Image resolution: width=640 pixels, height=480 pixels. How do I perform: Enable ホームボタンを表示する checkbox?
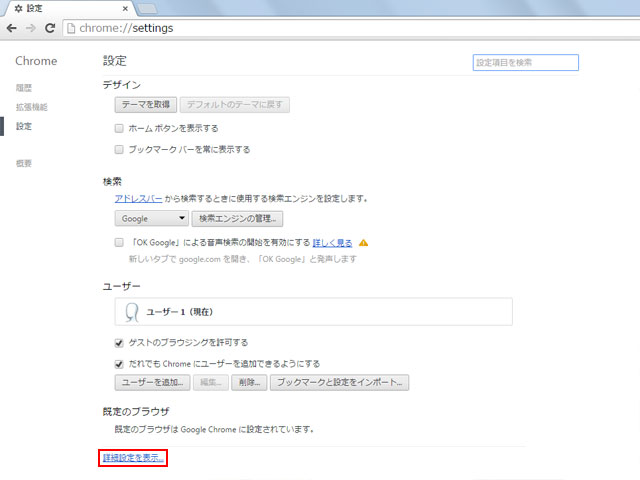pyautogui.click(x=119, y=129)
